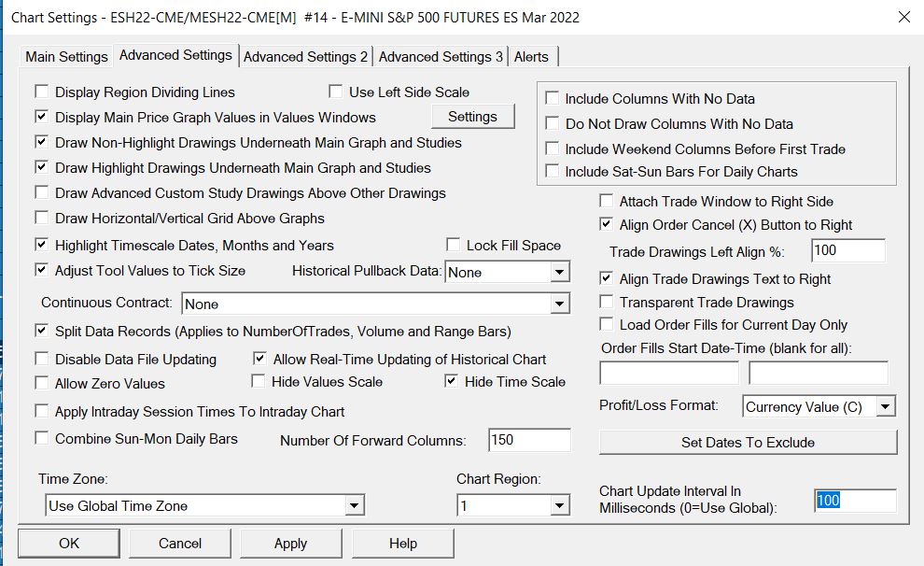The width and height of the screenshot is (924, 566).
Task: Enable Disable Data File Updating checkbox
Action: [x=42, y=359]
